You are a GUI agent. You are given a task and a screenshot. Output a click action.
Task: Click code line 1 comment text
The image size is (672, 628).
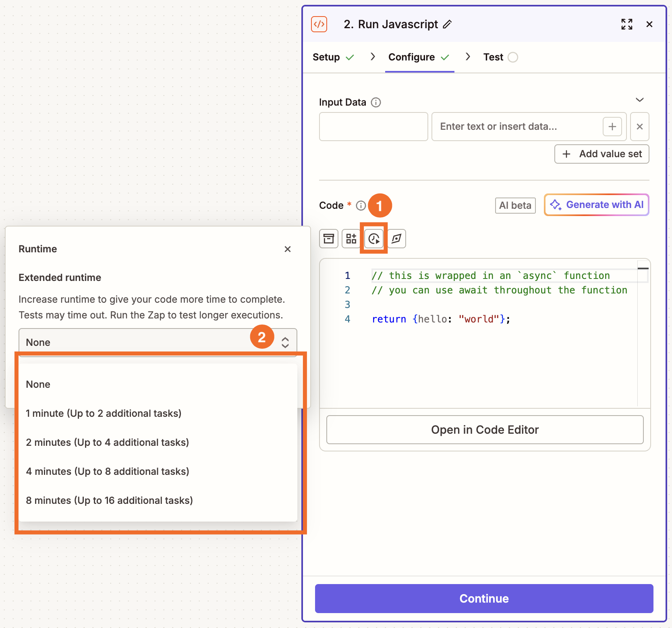coord(490,276)
